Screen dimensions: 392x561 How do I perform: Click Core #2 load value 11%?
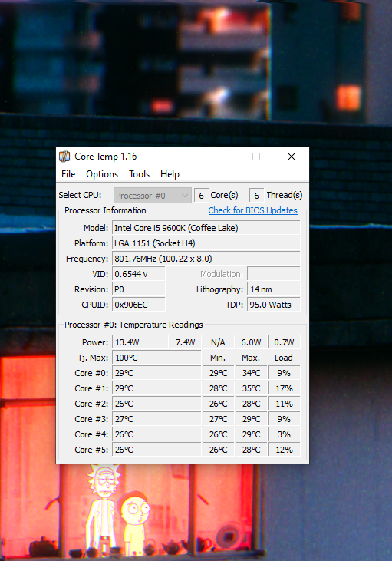pos(285,404)
